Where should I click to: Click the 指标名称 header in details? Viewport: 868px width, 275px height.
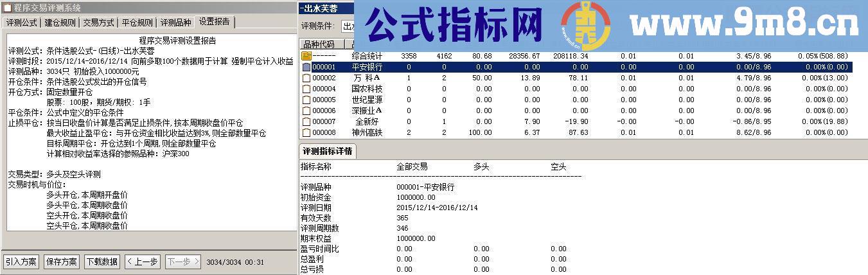(315, 166)
